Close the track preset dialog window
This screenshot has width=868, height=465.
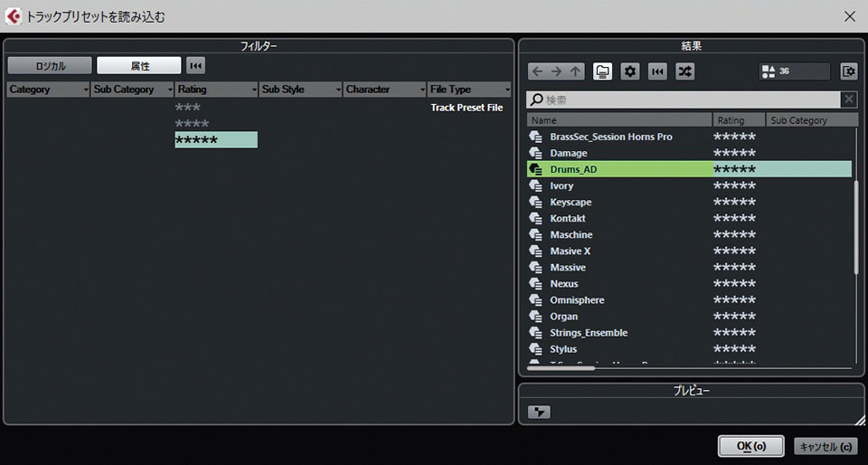[x=850, y=16]
